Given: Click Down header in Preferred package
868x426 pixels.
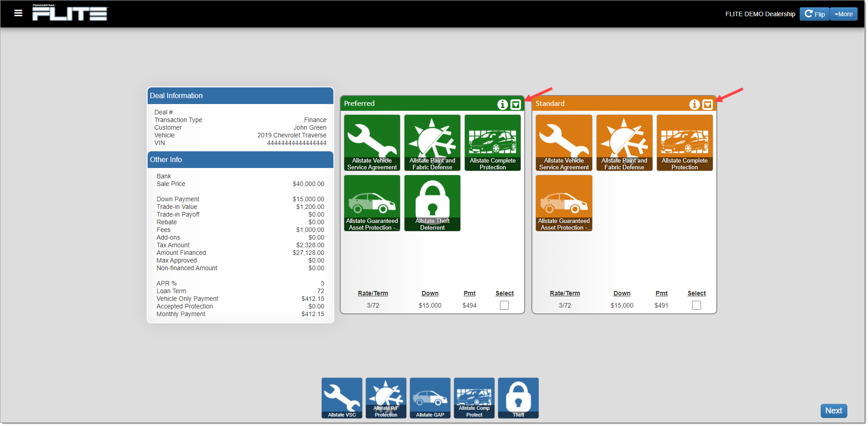Looking at the screenshot, I should point(430,293).
